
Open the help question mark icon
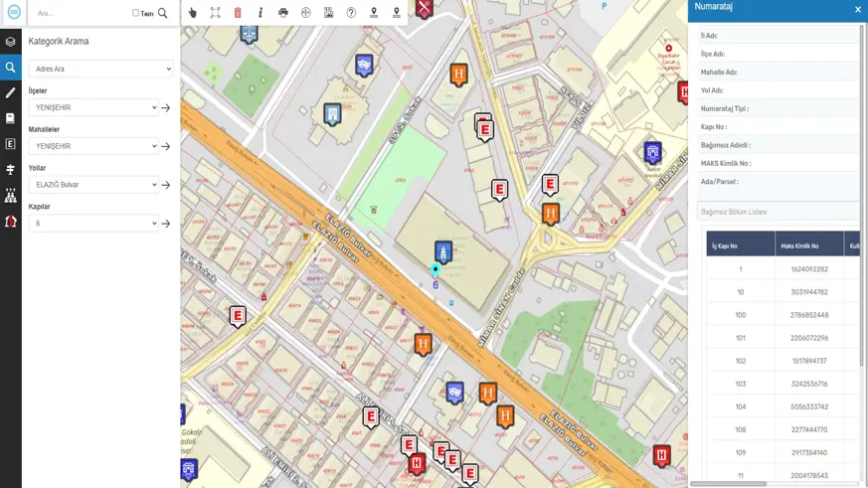point(351,13)
